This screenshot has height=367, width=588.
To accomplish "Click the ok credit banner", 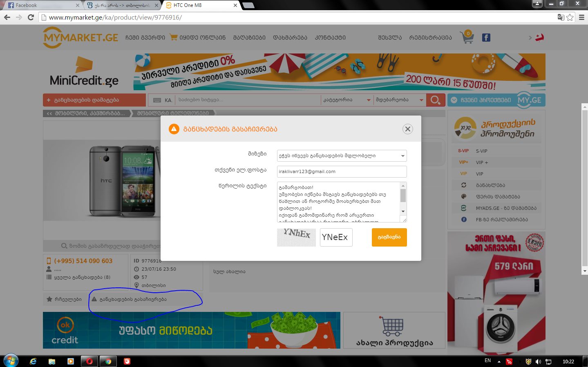I will [x=192, y=330].
